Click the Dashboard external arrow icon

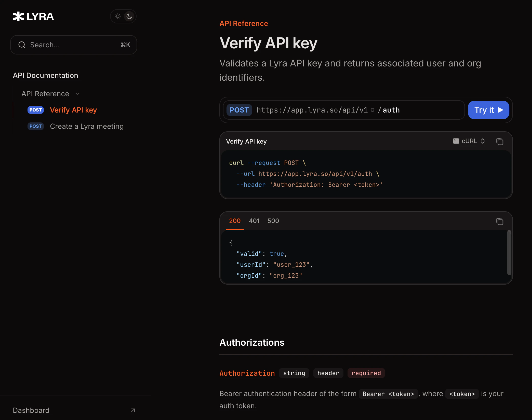tap(133, 410)
